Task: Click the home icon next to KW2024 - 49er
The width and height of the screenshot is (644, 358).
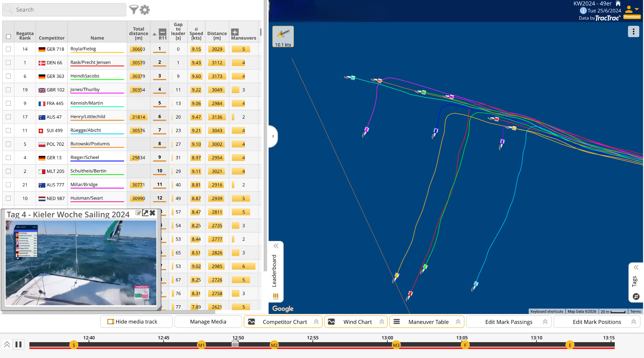Action: coord(618,3)
